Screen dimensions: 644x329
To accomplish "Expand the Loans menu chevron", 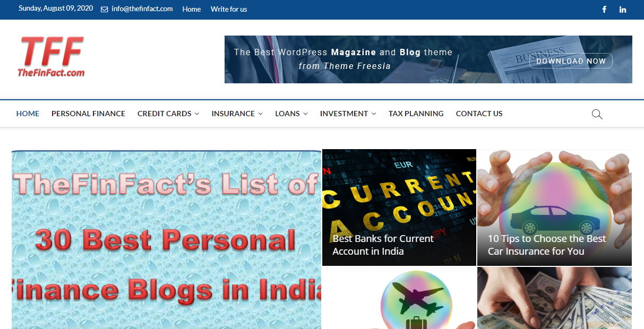I will tap(305, 114).
